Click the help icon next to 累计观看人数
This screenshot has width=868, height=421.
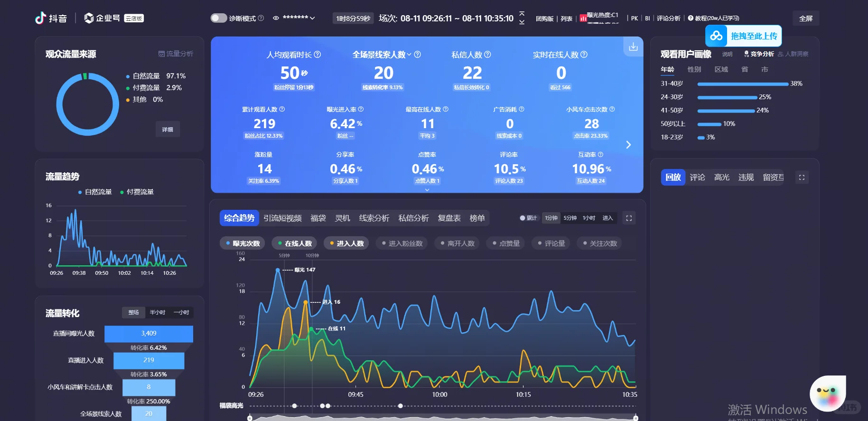tap(282, 109)
